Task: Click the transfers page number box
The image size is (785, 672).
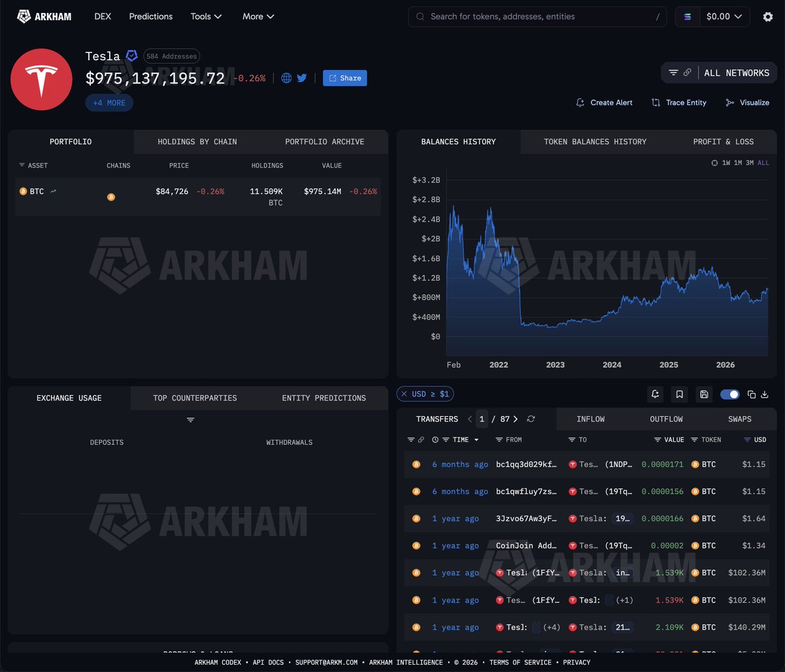Action: point(482,419)
